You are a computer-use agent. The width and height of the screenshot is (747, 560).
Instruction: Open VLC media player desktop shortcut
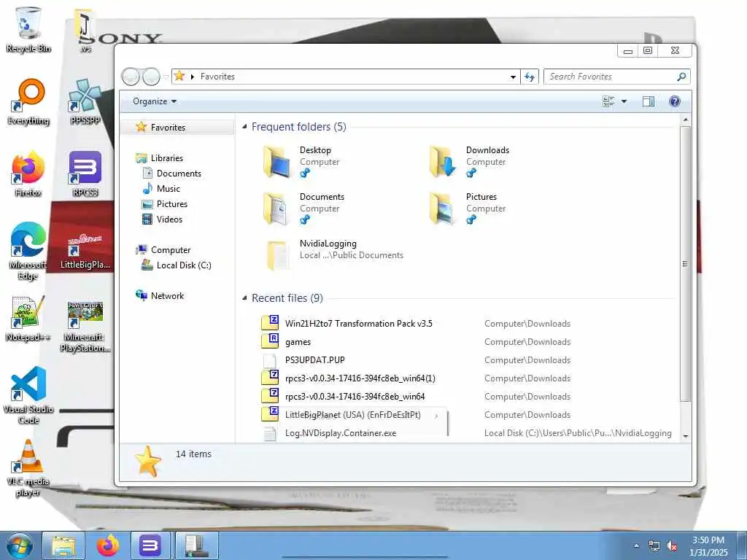28,467
